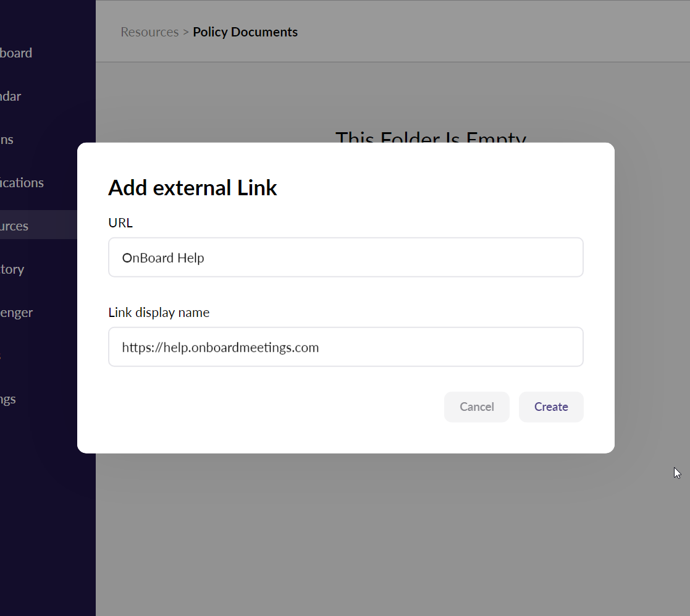Cancel the Add external Link dialog
690x616 pixels.
pos(476,407)
